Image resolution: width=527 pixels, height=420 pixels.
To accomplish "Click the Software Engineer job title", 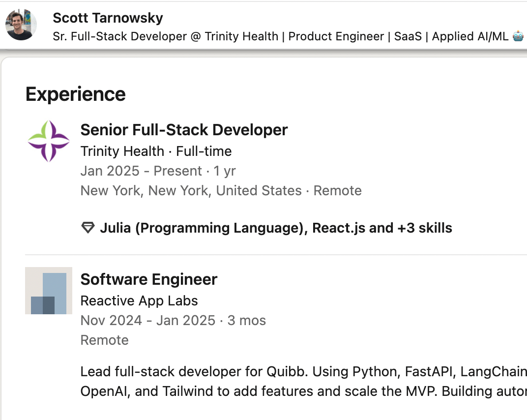I will click(148, 279).
